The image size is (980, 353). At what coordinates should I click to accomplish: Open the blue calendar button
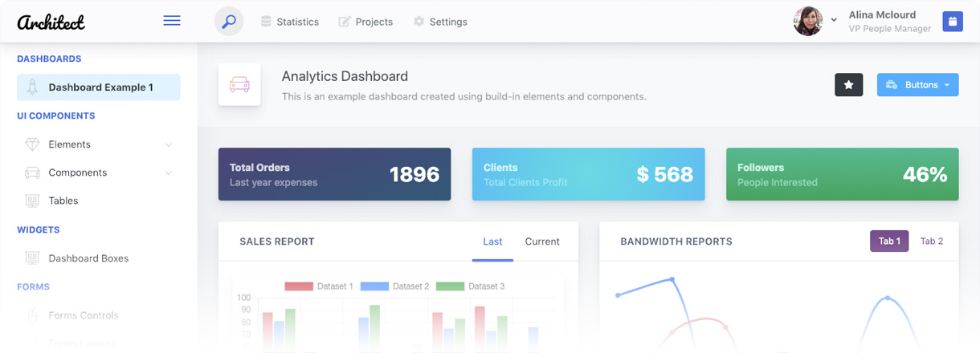pyautogui.click(x=953, y=22)
